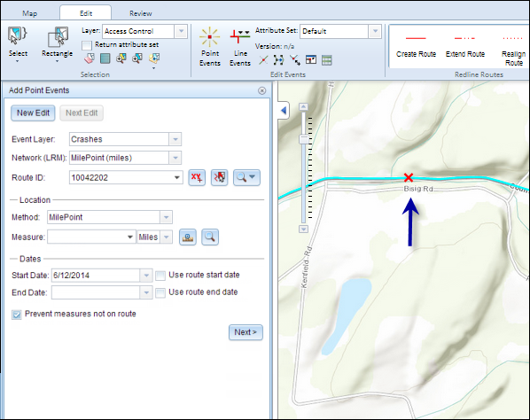Uncheck Prevent measures not on route
The height and width of the screenshot is (420, 530).
click(x=16, y=315)
